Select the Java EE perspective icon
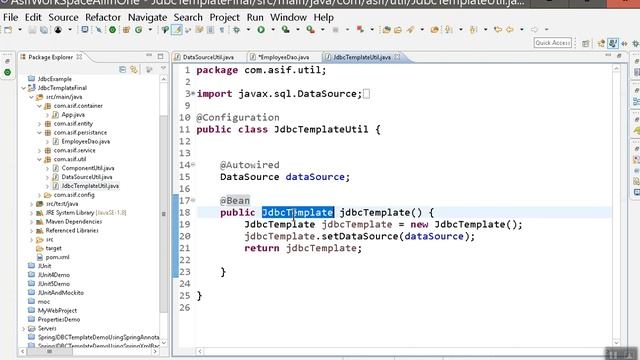The image size is (640, 360). point(601,43)
